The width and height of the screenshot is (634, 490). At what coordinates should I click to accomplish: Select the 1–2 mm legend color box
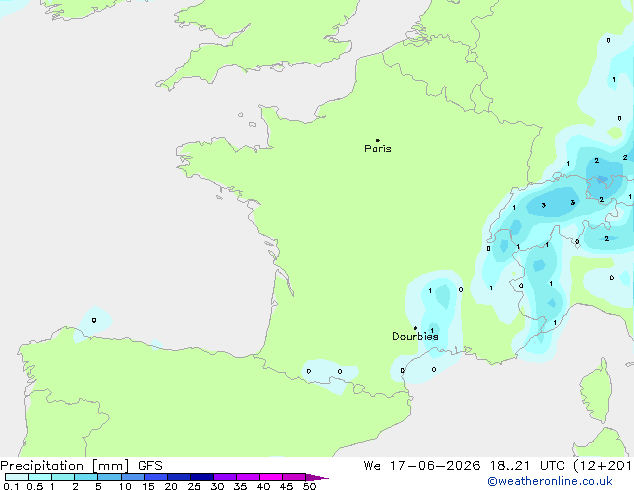coord(63,477)
